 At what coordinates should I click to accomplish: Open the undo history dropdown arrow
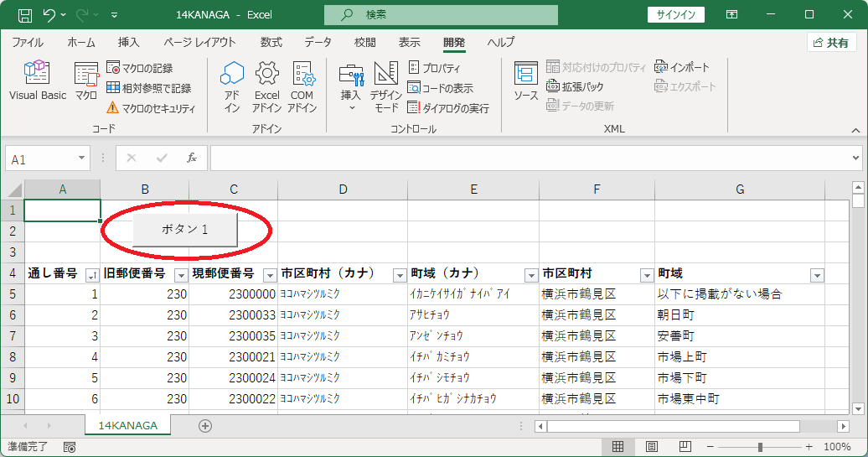63,15
